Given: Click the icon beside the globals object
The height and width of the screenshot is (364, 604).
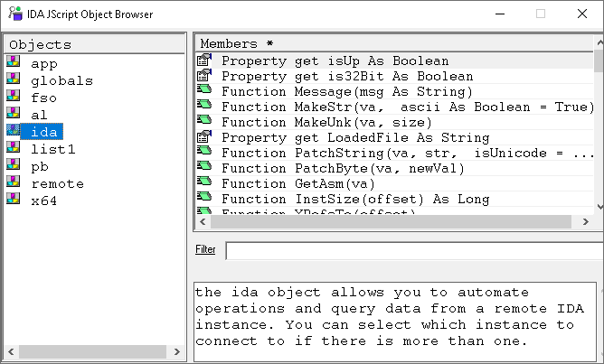Looking at the screenshot, I should [13, 78].
